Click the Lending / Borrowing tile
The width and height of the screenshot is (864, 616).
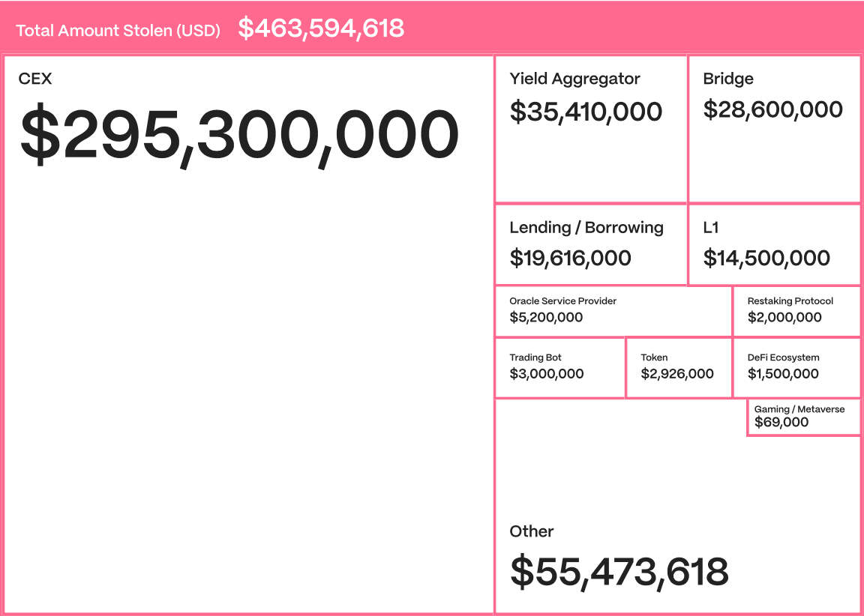(591, 244)
